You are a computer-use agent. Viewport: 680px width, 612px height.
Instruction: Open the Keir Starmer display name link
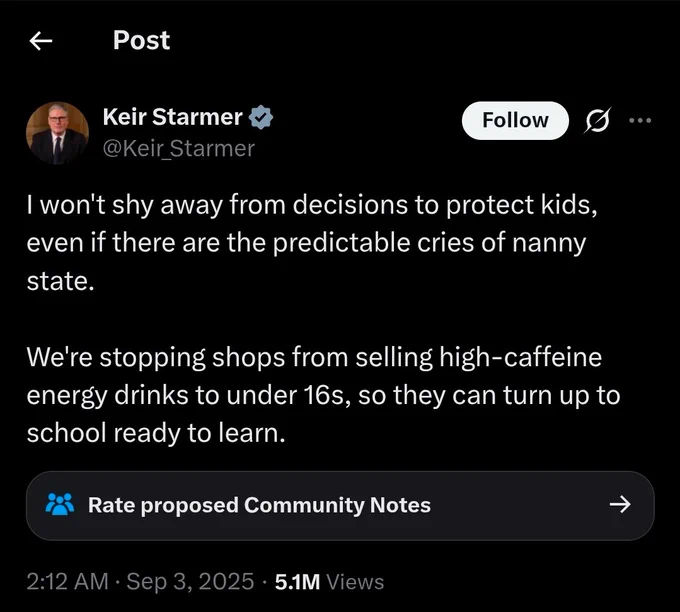173,117
